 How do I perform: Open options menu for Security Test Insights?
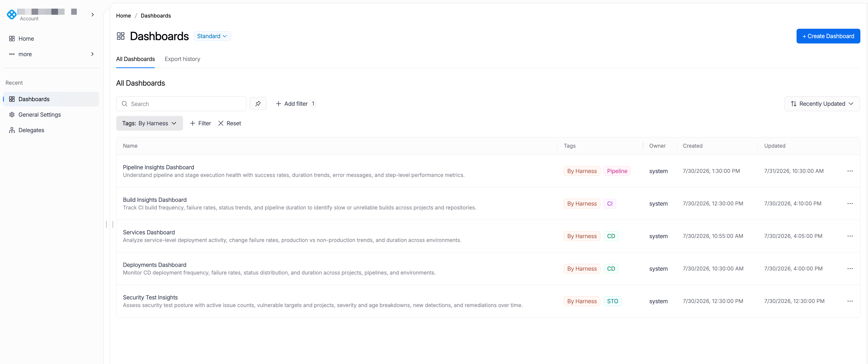pos(850,301)
